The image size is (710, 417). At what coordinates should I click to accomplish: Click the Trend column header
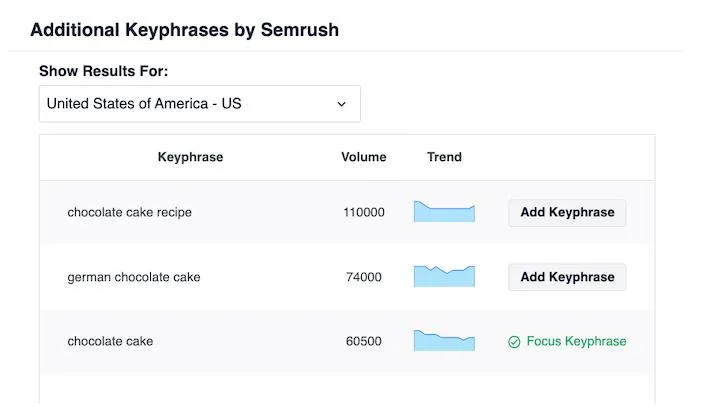pyautogui.click(x=444, y=157)
